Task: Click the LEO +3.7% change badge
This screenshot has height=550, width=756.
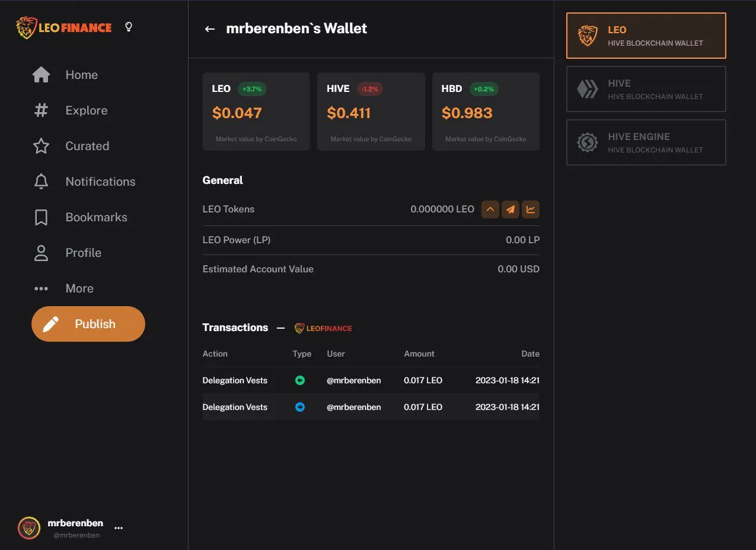Action: pos(252,89)
